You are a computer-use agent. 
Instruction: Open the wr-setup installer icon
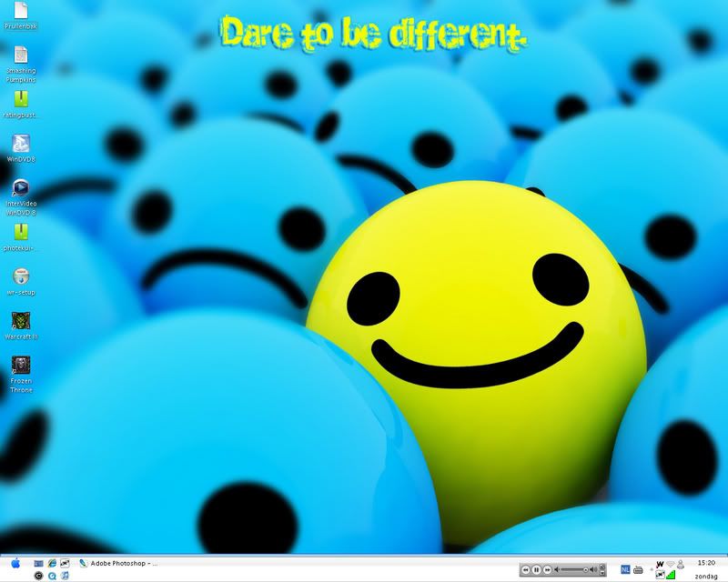click(x=21, y=281)
